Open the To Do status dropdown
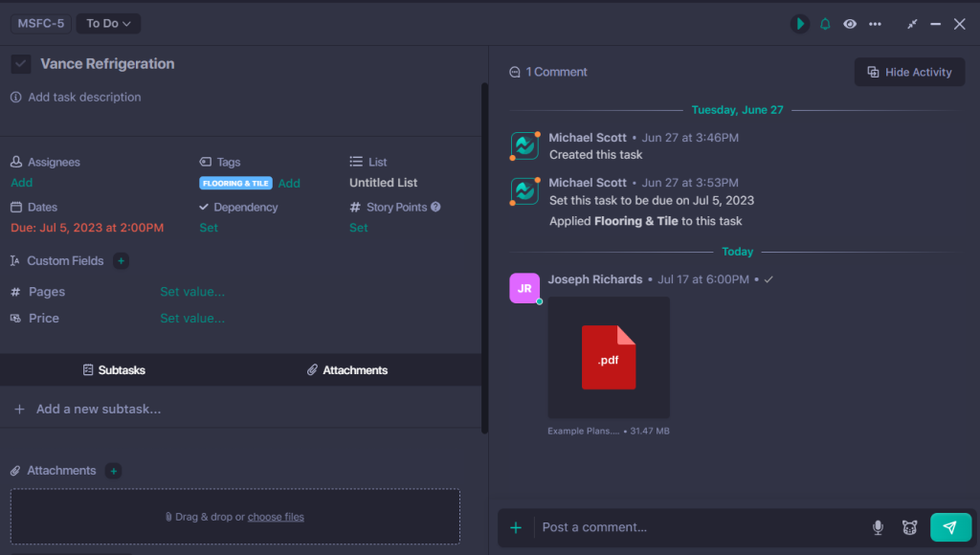Image resolution: width=980 pixels, height=555 pixels. [x=108, y=24]
